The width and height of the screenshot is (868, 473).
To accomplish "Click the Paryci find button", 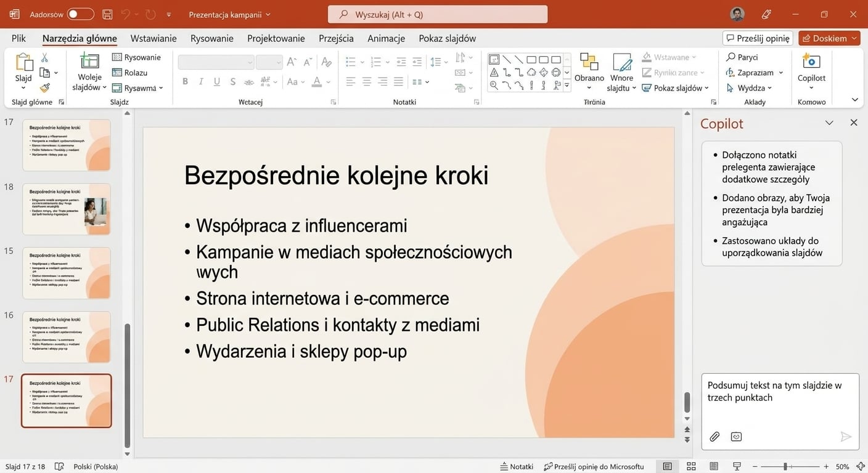I will click(742, 57).
